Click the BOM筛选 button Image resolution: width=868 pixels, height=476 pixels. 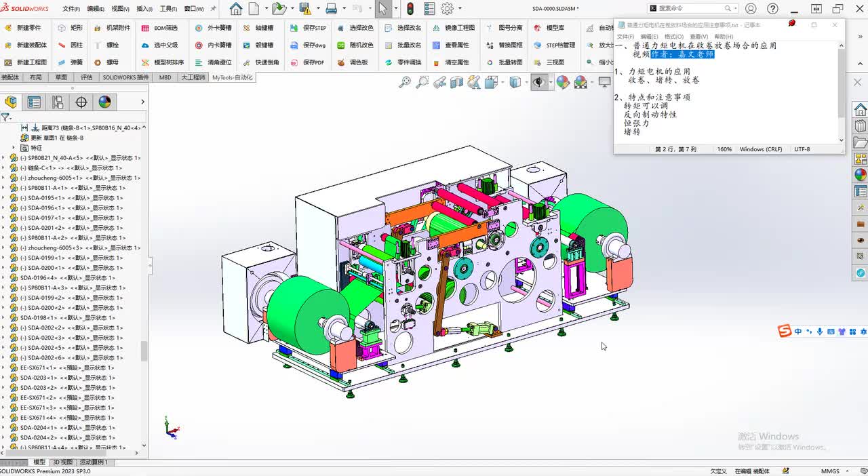[160, 28]
